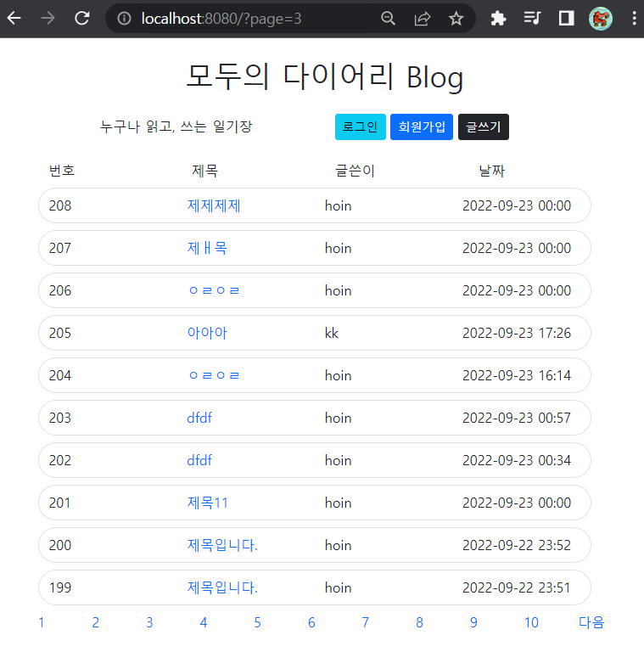The image size is (644, 652).
Task: Open post titled 제목11
Action: coord(207,503)
